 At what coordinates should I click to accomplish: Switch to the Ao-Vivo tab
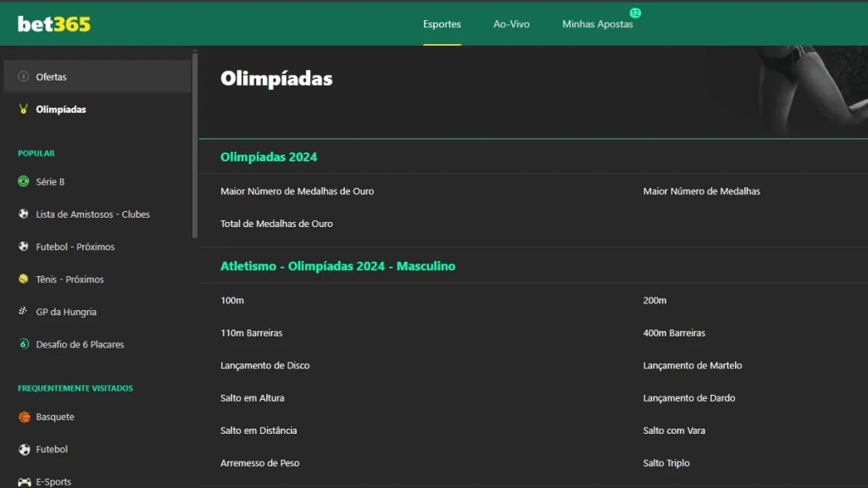(511, 25)
